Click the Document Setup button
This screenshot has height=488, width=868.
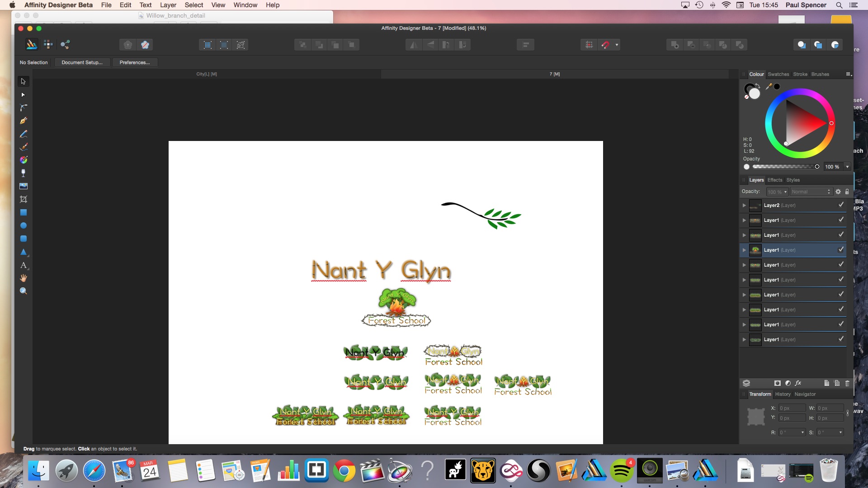pos(82,62)
